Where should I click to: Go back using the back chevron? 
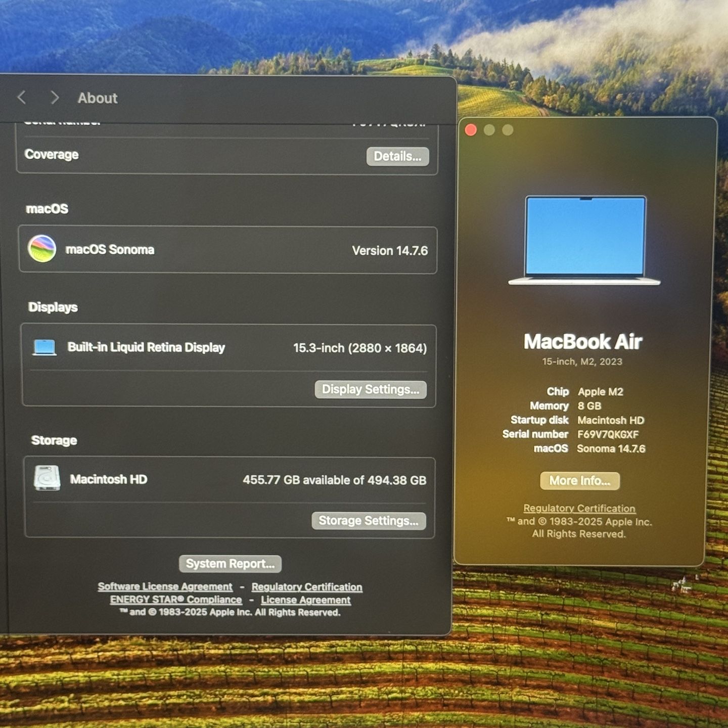click(22, 98)
